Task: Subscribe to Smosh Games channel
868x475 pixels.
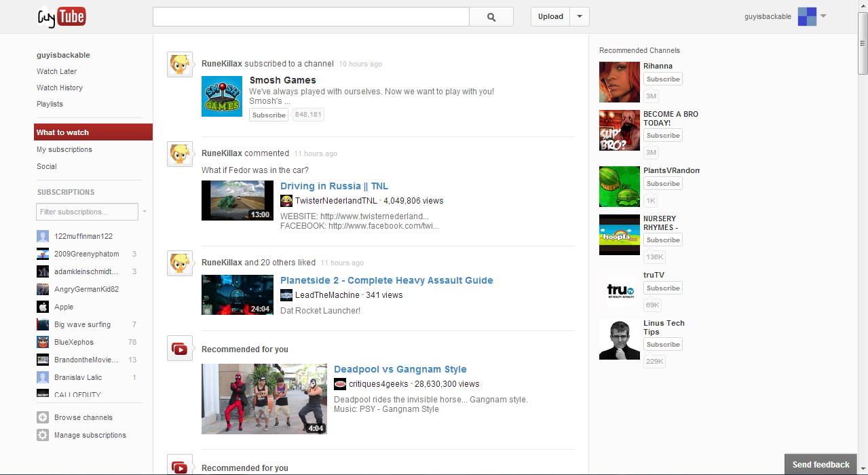Action: point(269,115)
